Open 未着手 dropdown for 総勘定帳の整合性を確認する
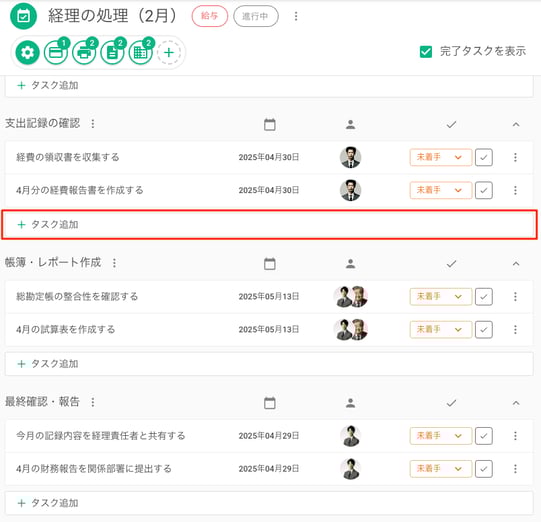 coord(441,297)
